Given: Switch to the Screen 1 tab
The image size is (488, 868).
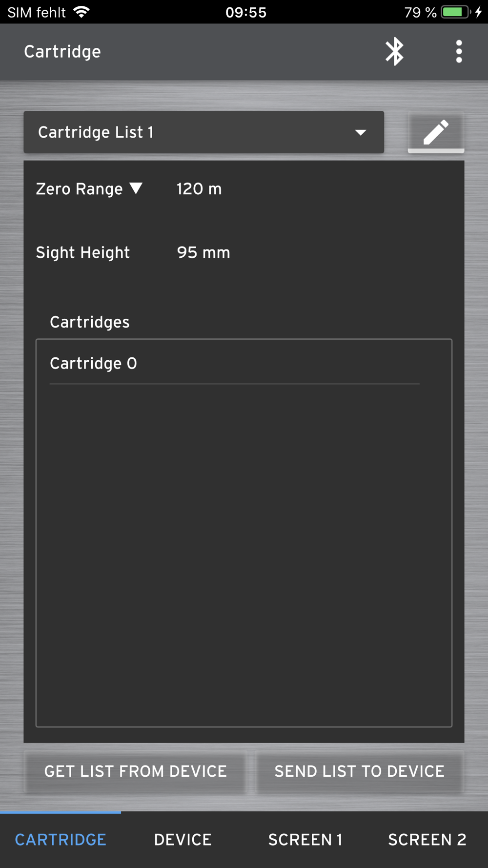Looking at the screenshot, I should click(305, 839).
